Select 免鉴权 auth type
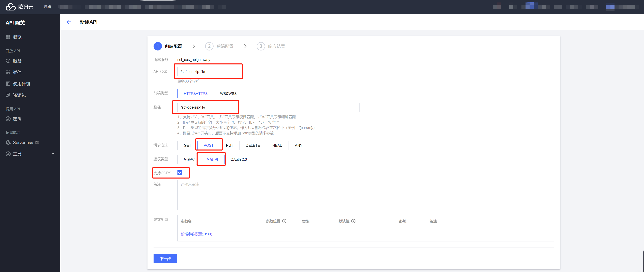Screen dimensions: 644x272 tap(189, 159)
